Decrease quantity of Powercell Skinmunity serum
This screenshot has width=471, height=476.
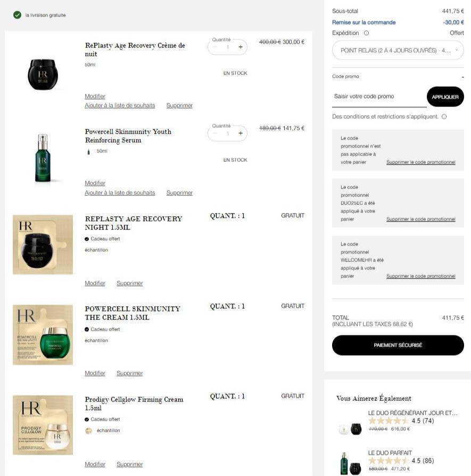[x=215, y=133]
